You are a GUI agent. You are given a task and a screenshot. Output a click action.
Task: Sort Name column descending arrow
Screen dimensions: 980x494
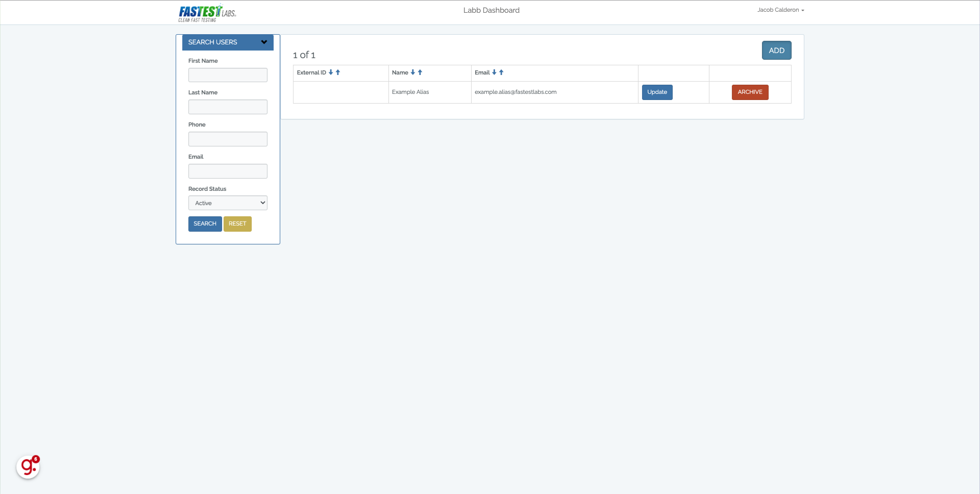[x=413, y=72]
